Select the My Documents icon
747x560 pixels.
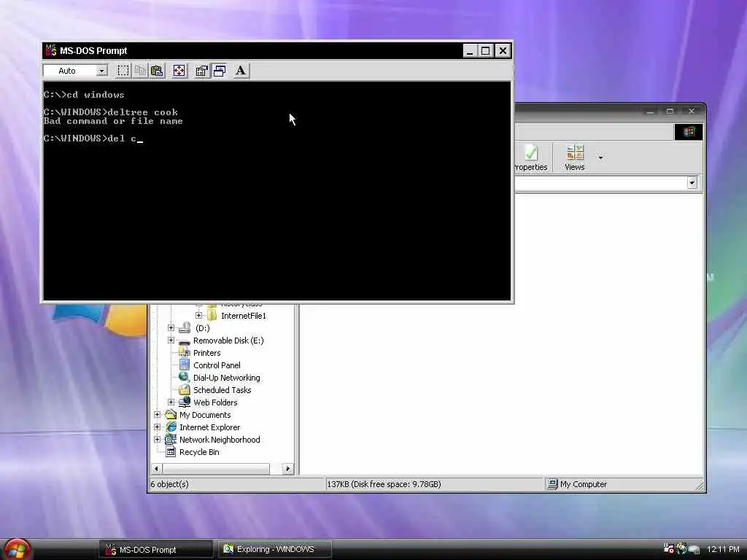tap(171, 415)
